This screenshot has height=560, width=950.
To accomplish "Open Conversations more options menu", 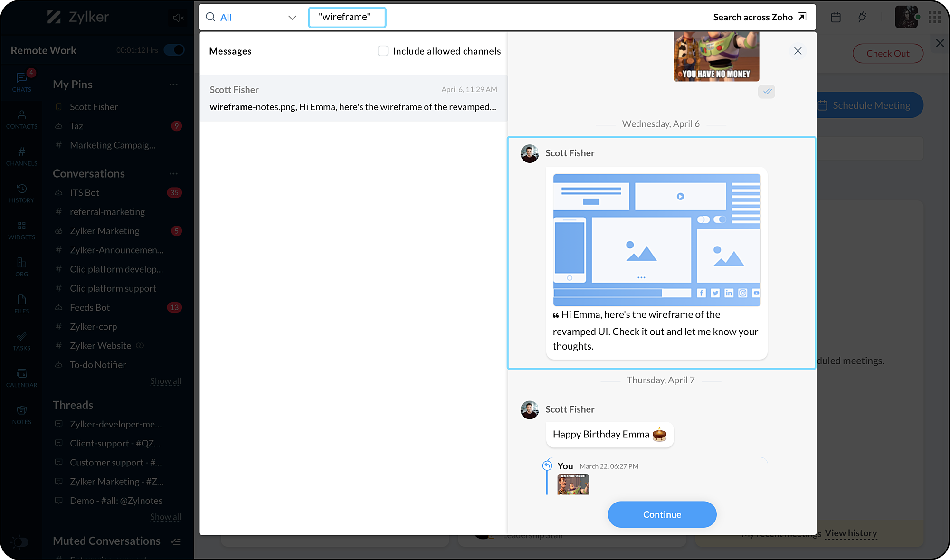I will [173, 173].
